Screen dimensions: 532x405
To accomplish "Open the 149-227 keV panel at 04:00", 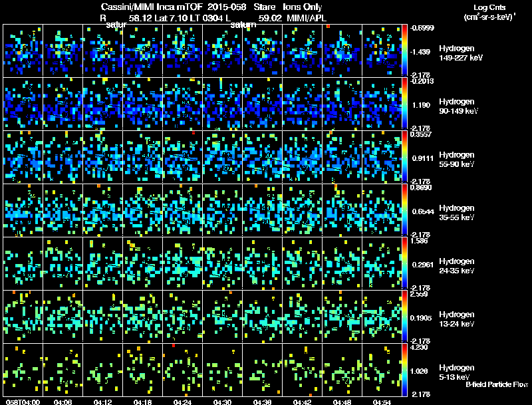I will click(23, 50).
